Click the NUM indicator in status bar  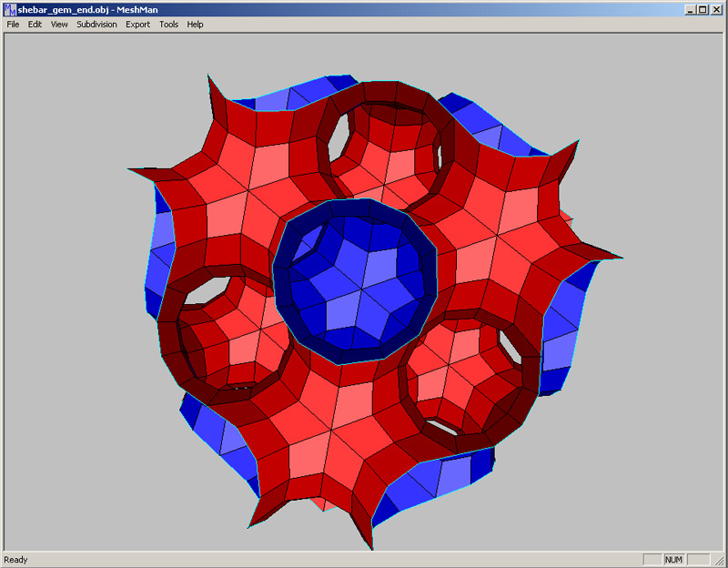[674, 560]
